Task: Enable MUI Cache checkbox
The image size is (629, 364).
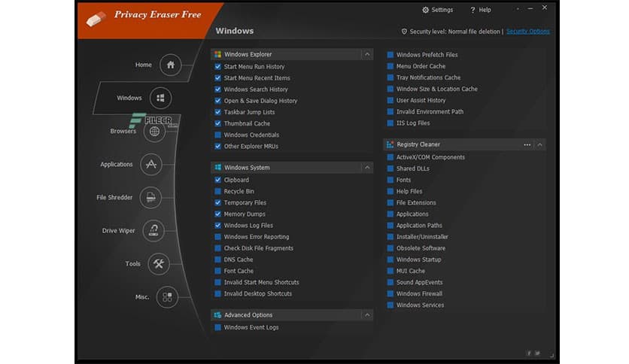Action: (390, 271)
